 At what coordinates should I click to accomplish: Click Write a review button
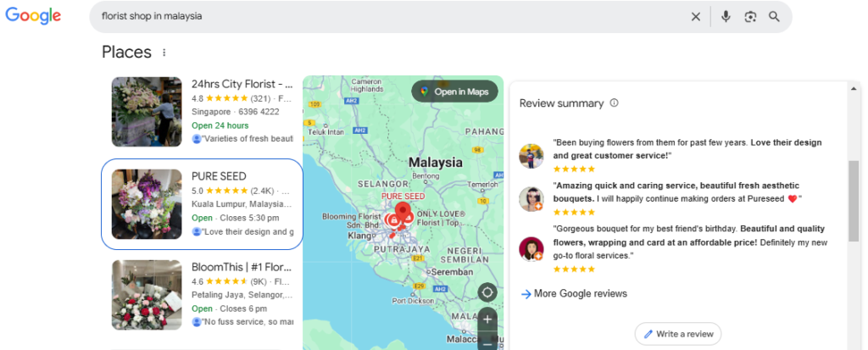[x=677, y=334]
